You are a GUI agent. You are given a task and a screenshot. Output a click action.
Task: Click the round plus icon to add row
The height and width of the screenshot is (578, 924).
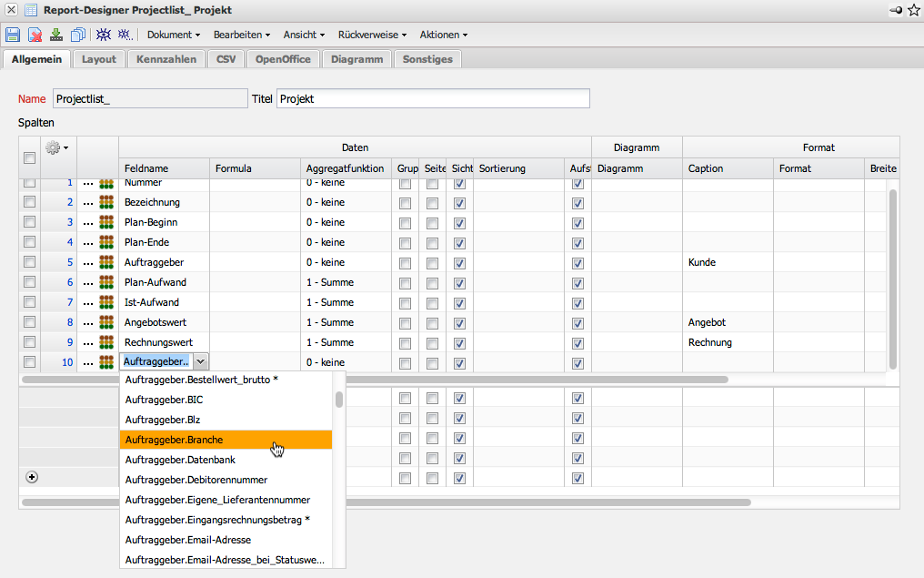(x=33, y=477)
